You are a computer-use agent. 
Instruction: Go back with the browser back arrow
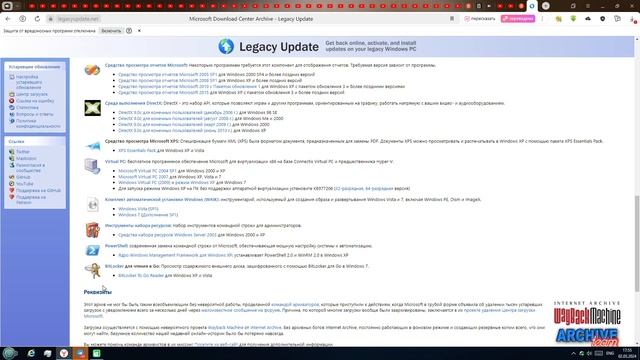click(8, 19)
